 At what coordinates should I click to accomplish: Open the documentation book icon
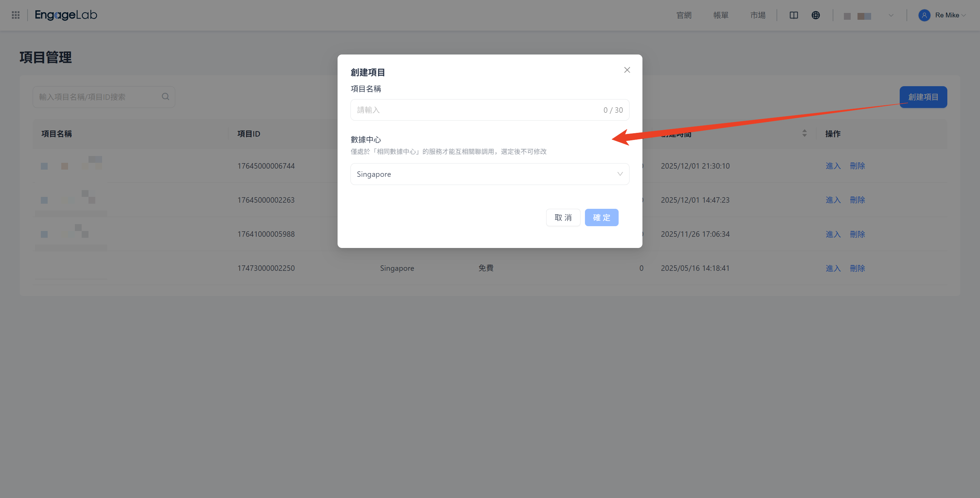[794, 15]
